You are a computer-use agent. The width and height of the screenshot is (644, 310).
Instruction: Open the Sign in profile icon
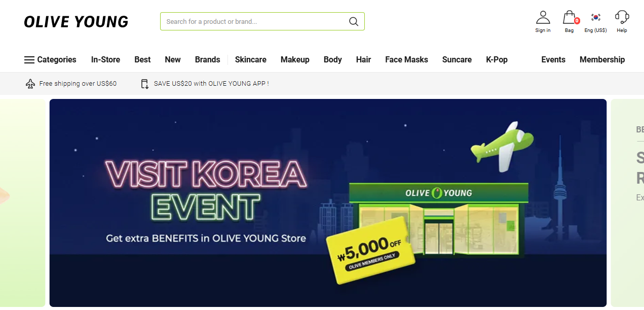pyautogui.click(x=543, y=17)
